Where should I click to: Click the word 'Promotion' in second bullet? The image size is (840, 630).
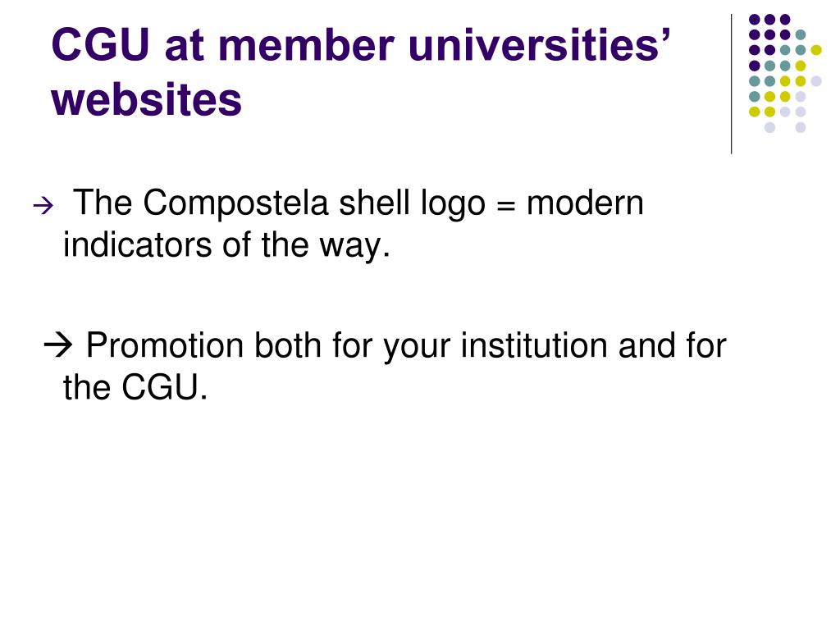(165, 345)
